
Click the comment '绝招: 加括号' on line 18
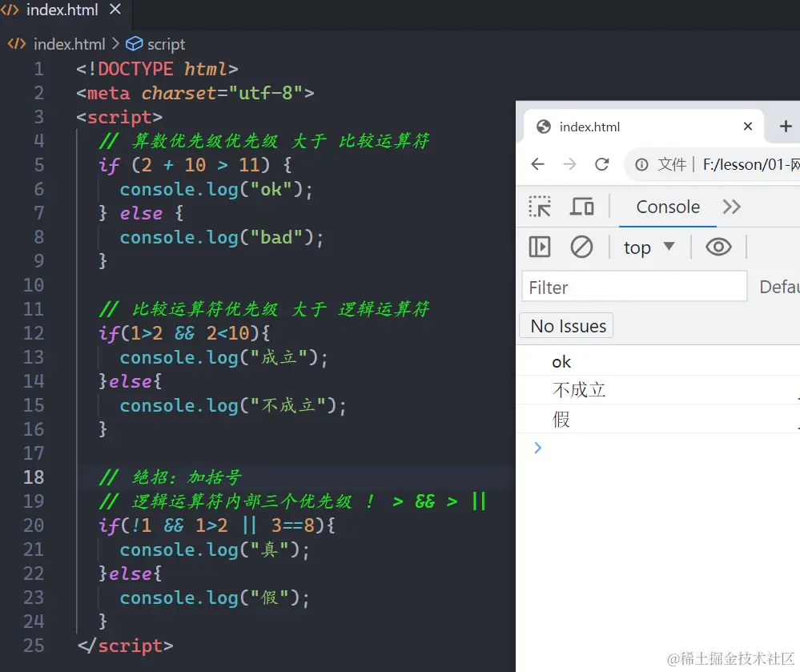pyautogui.click(x=170, y=477)
